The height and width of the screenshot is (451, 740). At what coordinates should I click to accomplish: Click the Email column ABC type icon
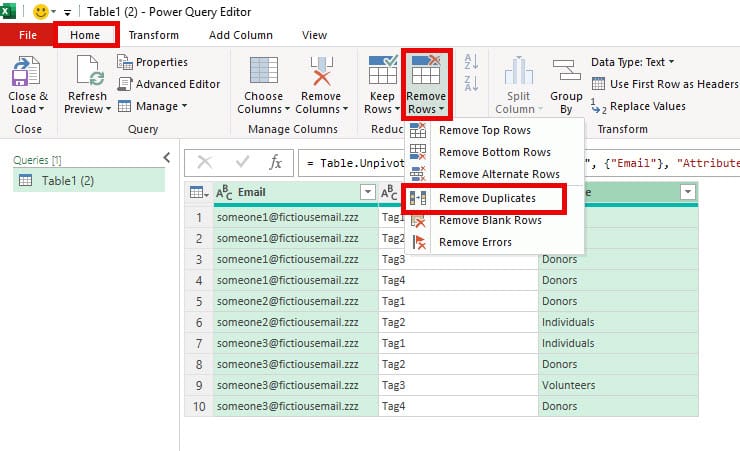coord(224,192)
